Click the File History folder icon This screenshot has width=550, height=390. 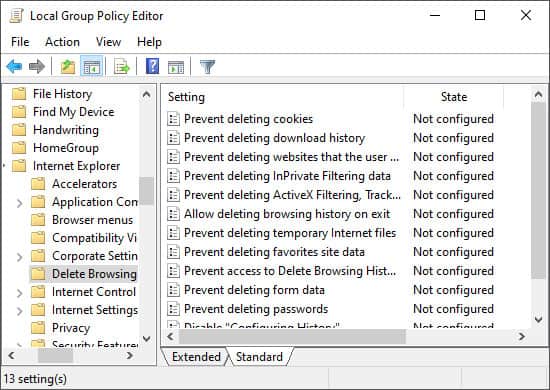[x=19, y=94]
